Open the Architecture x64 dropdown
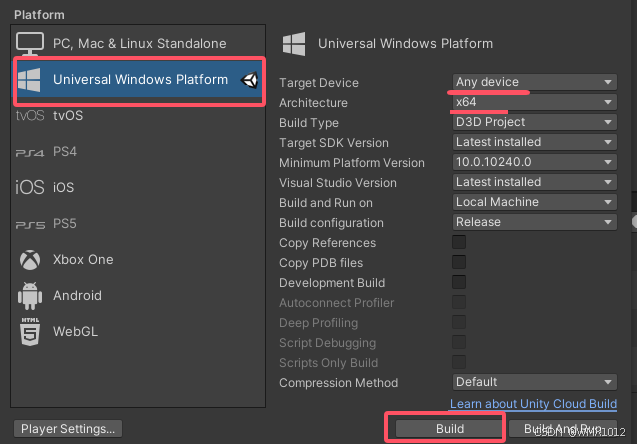 535,102
